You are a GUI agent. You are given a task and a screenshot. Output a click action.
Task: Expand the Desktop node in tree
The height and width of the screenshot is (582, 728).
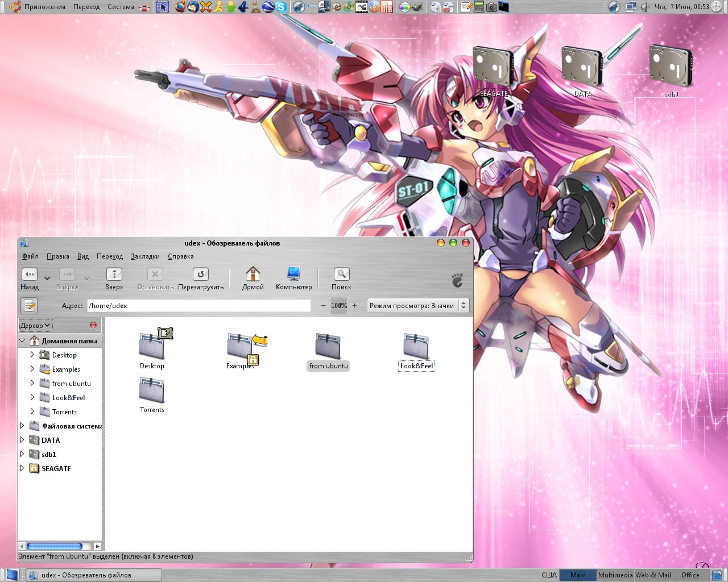pos(32,355)
